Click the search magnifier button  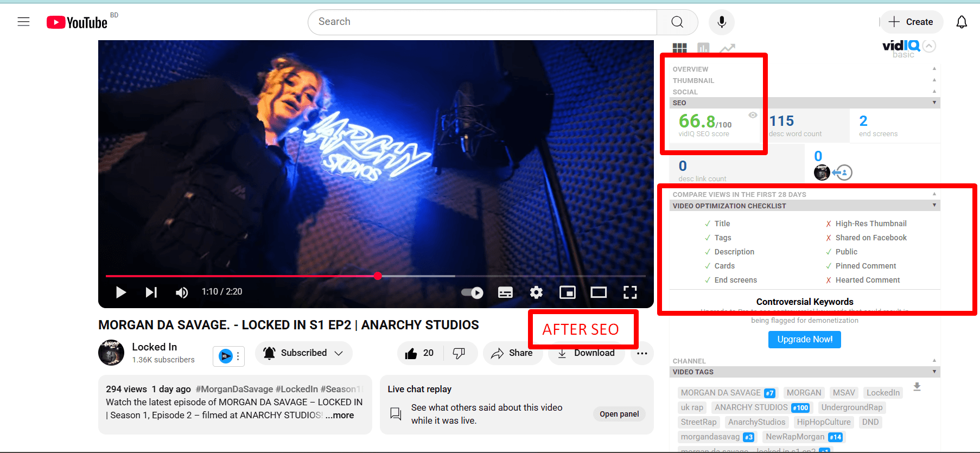click(x=677, y=22)
